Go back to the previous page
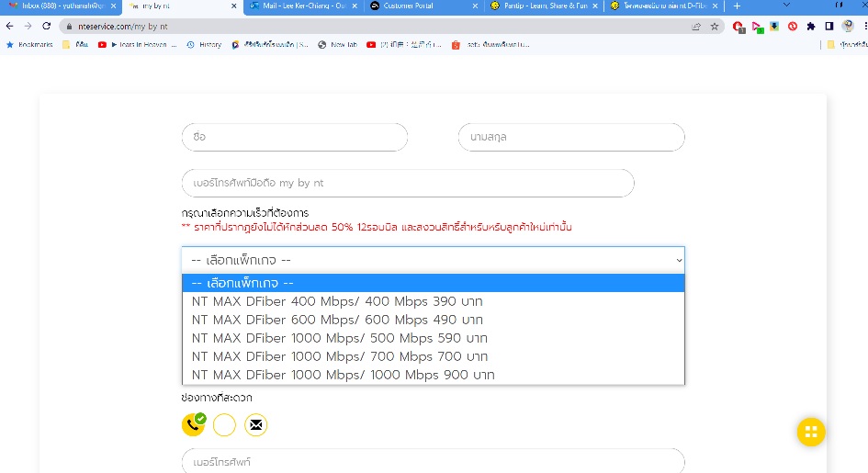The width and height of the screenshot is (868, 473). [9, 26]
